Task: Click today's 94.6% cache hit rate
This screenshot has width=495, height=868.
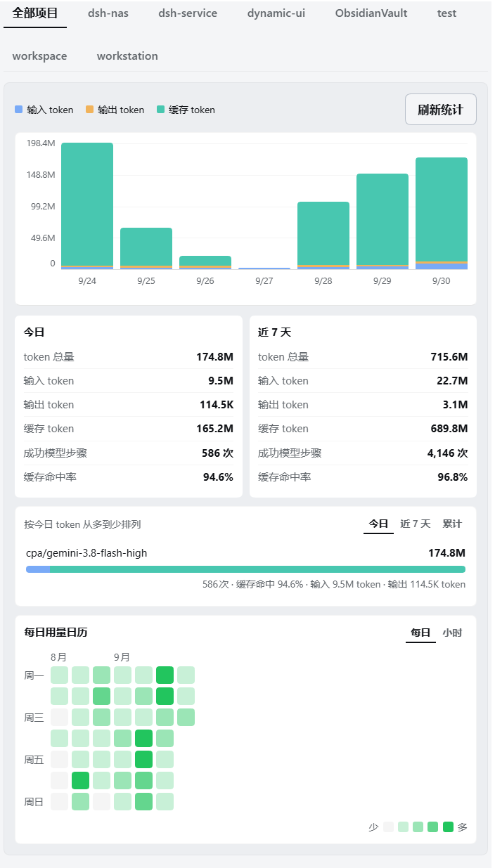Action: pyautogui.click(x=218, y=477)
